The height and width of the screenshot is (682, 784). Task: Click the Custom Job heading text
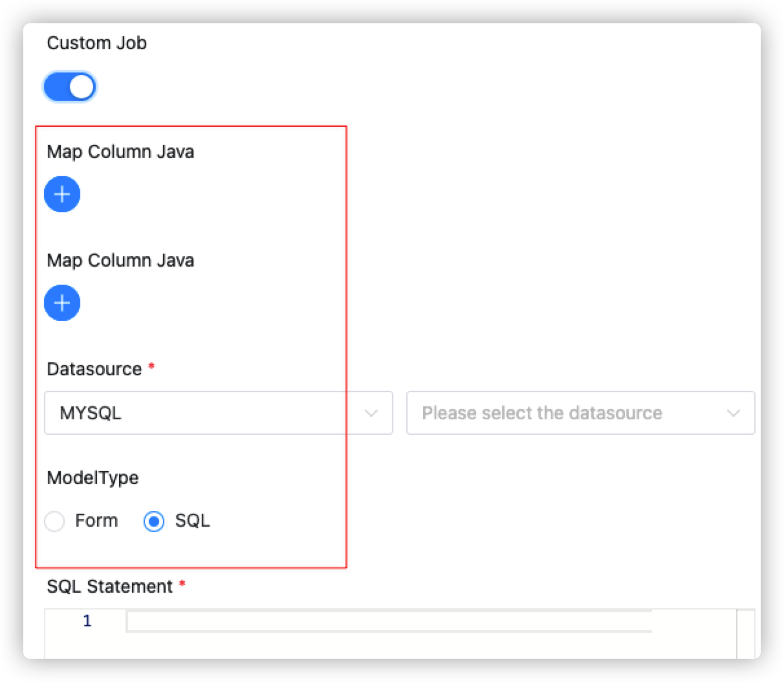tap(96, 43)
